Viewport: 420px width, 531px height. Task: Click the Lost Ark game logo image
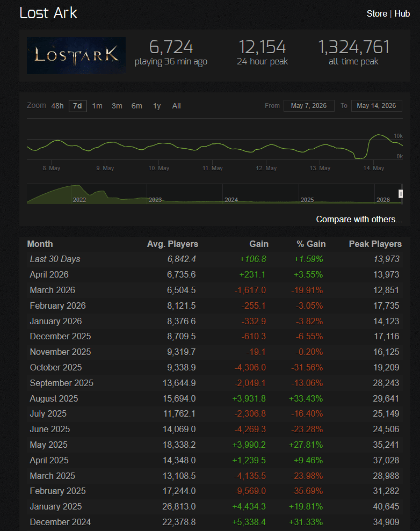pyautogui.click(x=76, y=55)
